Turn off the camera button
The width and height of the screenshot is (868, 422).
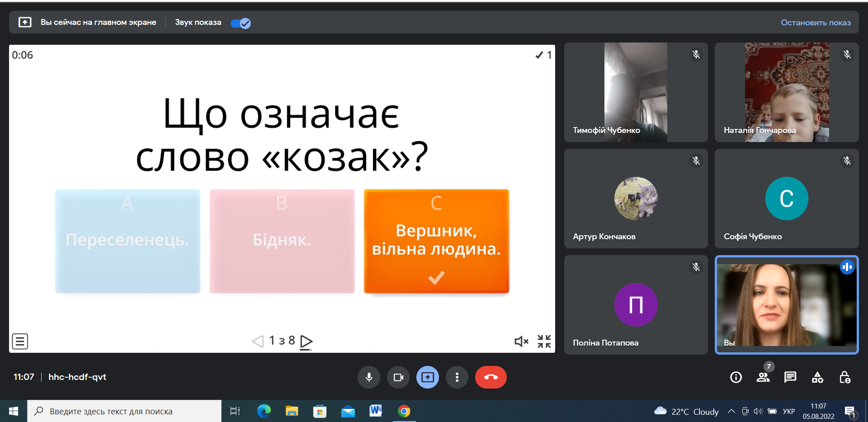[398, 377]
